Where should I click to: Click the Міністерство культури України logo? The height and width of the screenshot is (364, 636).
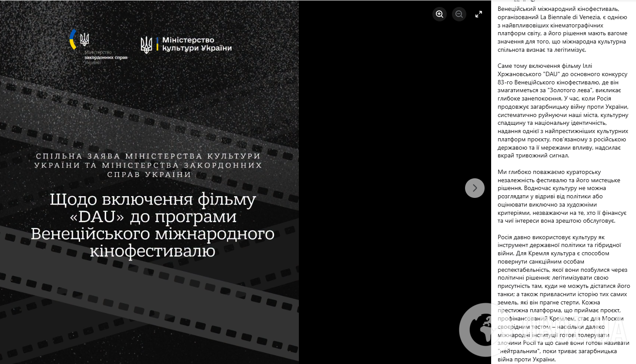click(x=186, y=44)
